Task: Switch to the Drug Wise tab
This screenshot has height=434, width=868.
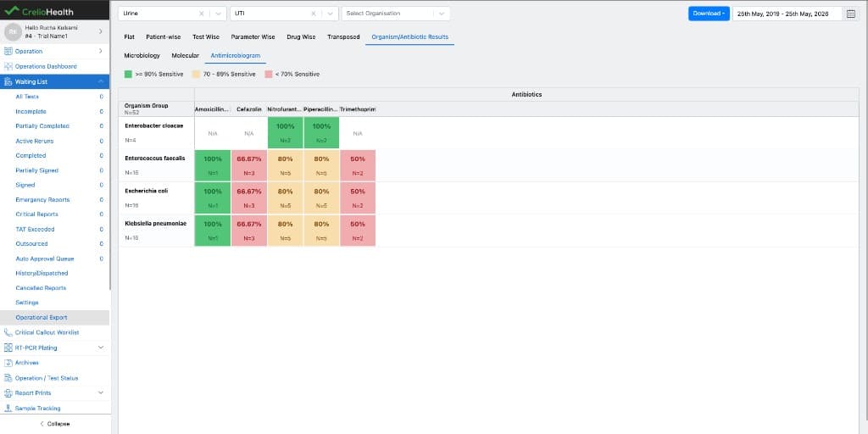Action: [301, 37]
